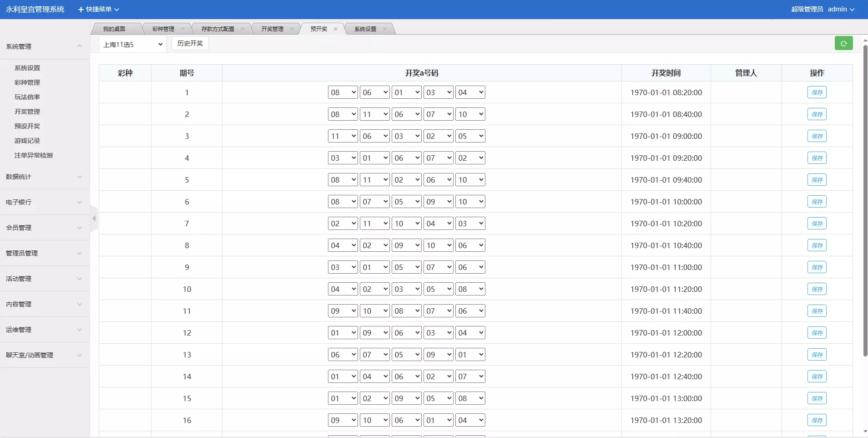
Task: Close the 开奖管理 tab
Action: (292, 29)
